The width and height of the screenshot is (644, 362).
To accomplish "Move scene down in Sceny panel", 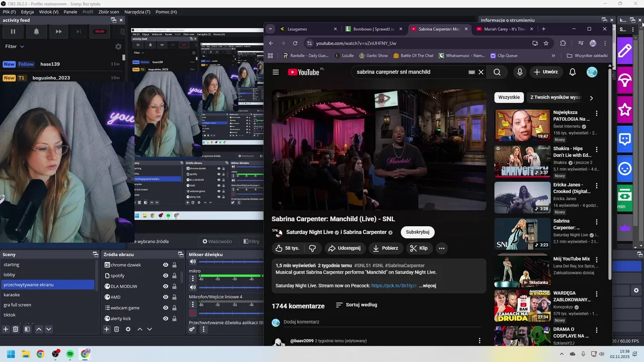I will coord(48,329).
